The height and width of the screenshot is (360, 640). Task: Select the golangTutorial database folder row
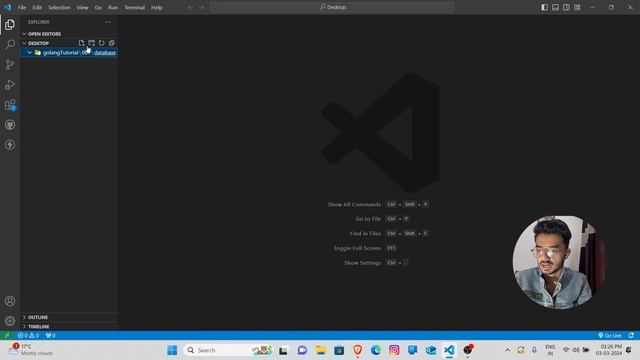tap(69, 53)
